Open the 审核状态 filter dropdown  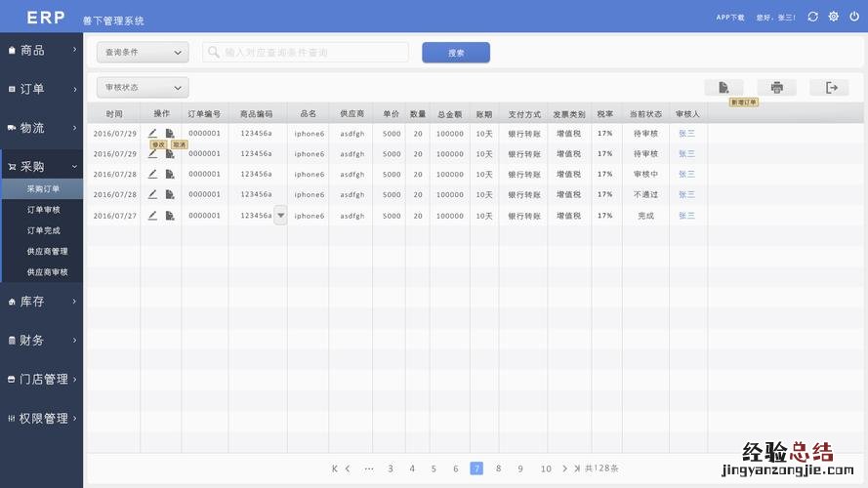tap(142, 88)
